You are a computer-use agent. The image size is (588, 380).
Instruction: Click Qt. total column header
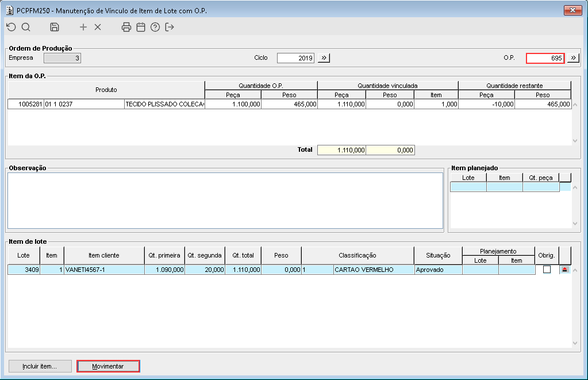[x=243, y=255]
